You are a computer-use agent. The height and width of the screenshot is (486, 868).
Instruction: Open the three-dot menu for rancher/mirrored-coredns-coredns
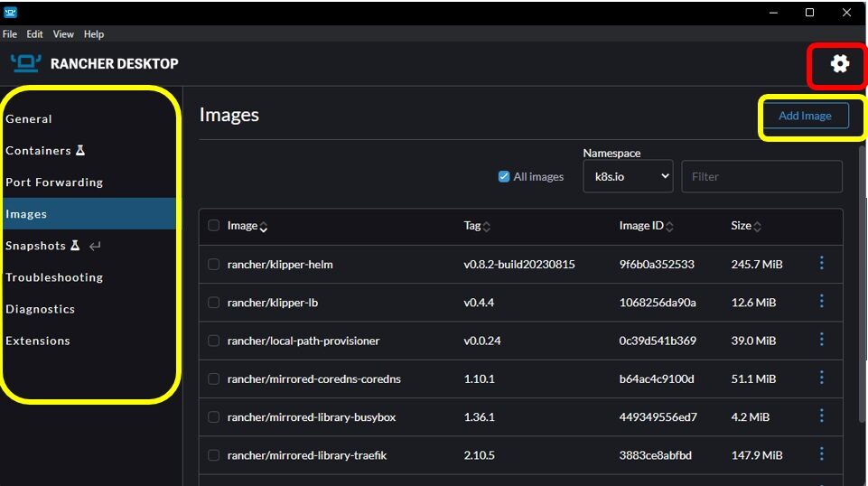pos(821,378)
